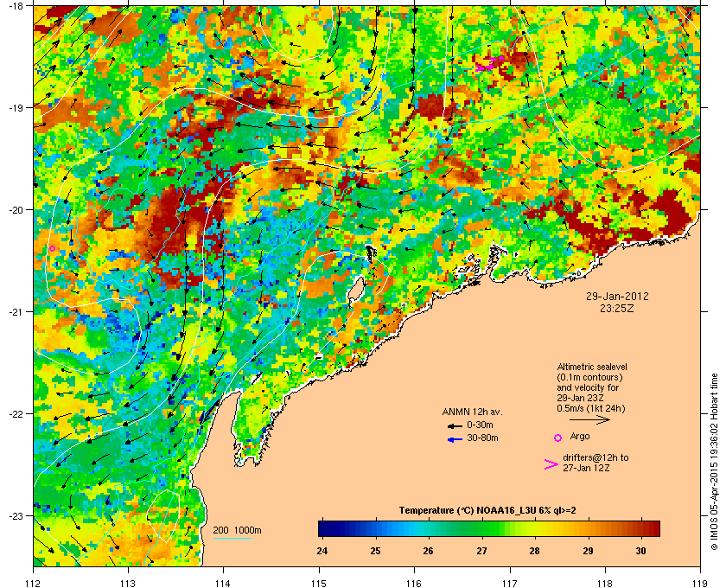Click the magenta Argo float circle near 112 longitude

pyautogui.click(x=53, y=249)
